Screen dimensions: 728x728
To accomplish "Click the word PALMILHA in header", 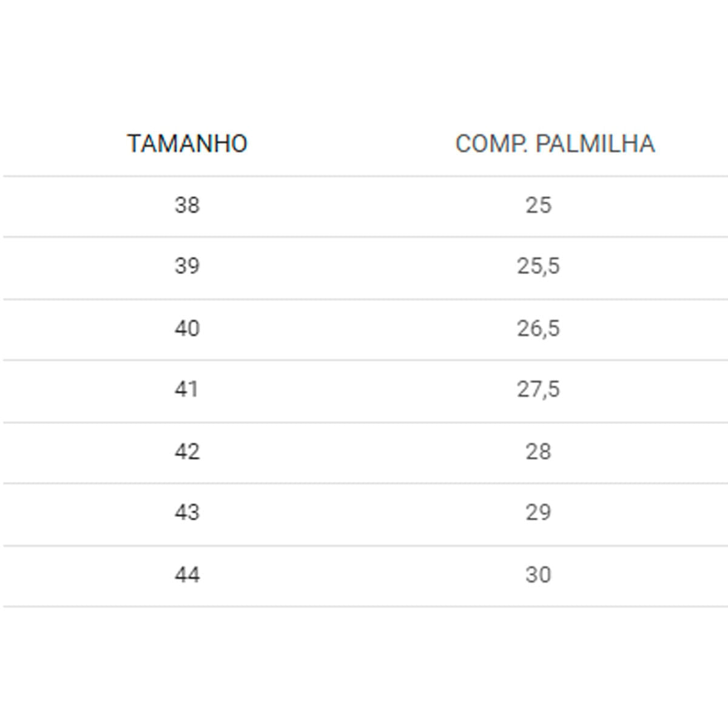I will click(x=596, y=144).
